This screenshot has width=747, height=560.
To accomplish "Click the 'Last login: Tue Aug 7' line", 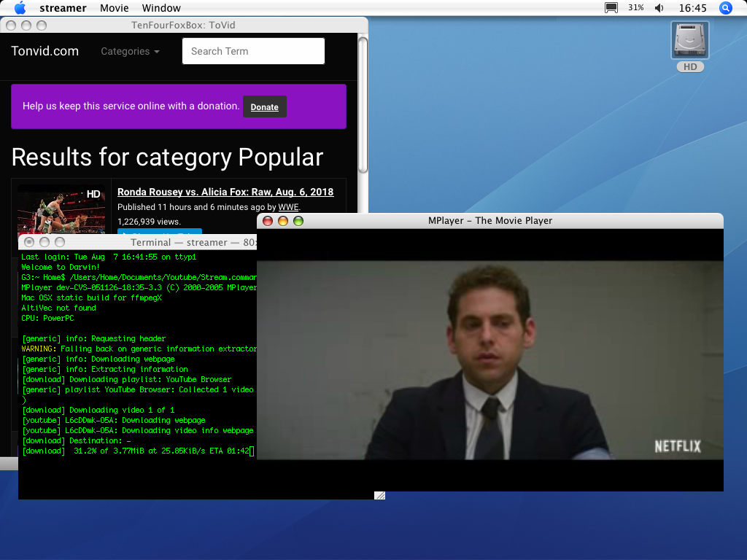I will (x=109, y=257).
